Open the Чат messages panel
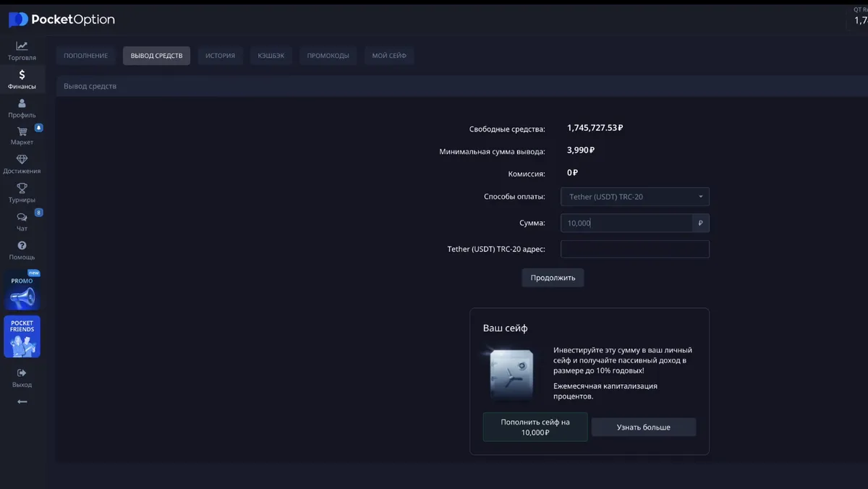The width and height of the screenshot is (868, 489). click(22, 221)
